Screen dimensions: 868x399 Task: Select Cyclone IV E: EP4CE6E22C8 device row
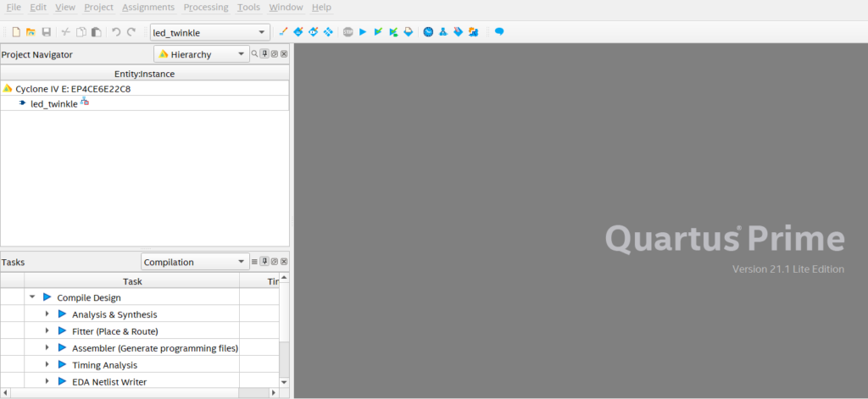point(144,89)
